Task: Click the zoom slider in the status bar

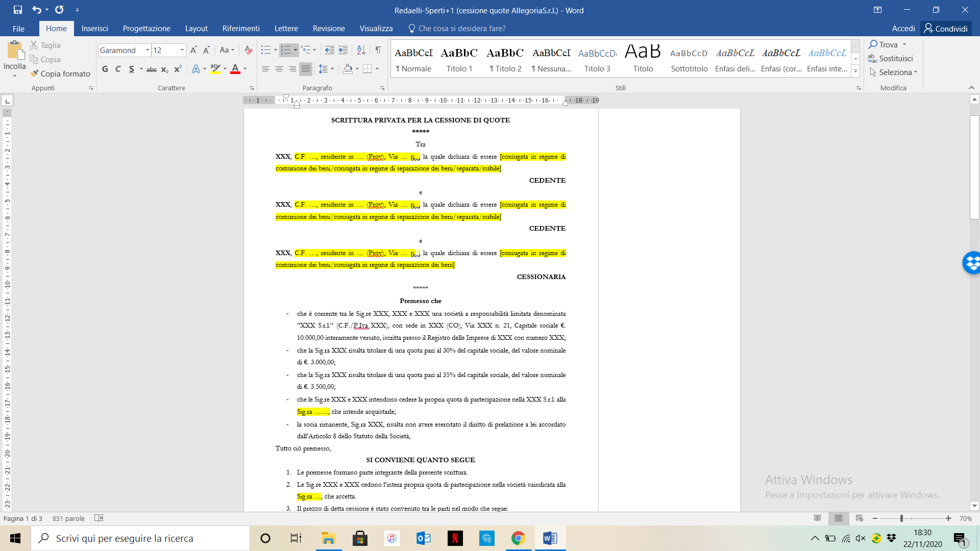Action: 901,518
